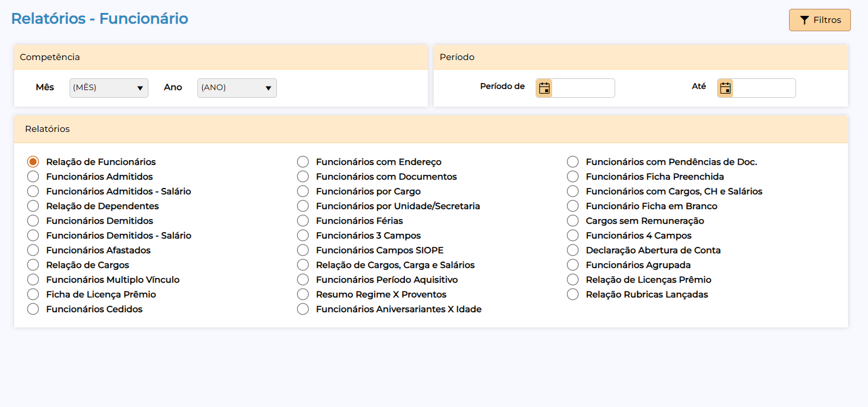
Task: Open the Mês dropdown
Action: [108, 88]
